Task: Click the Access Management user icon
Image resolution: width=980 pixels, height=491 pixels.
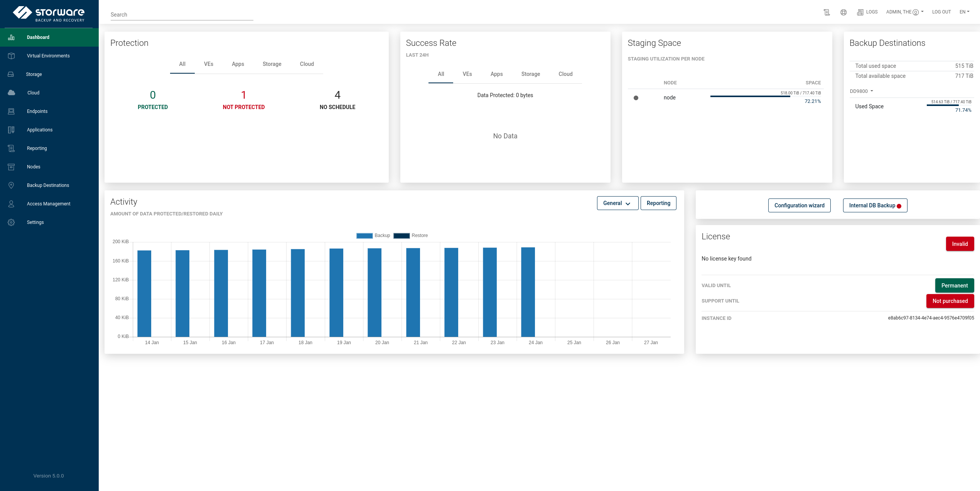Action: click(x=11, y=204)
